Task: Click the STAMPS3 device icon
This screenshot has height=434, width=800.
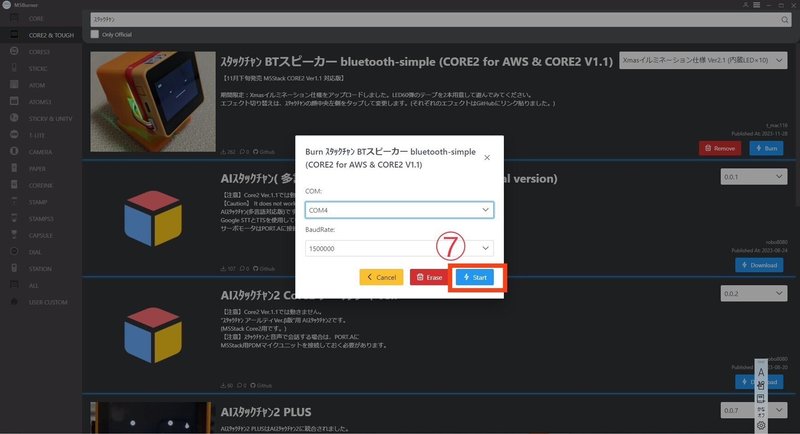Action: 14,218
